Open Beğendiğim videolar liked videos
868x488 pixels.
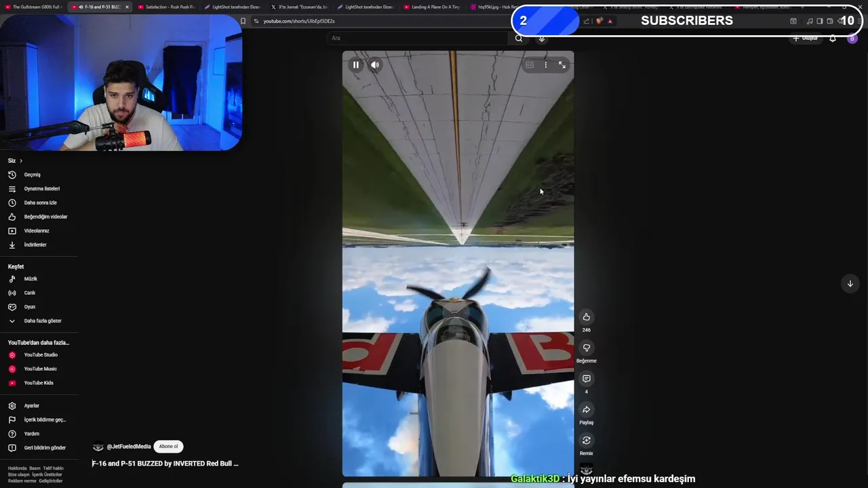[39, 217]
